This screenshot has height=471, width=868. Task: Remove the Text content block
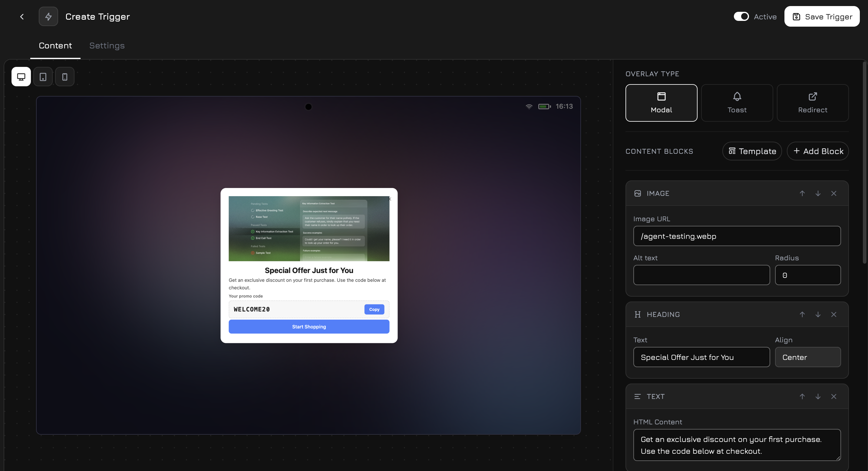[834, 397]
